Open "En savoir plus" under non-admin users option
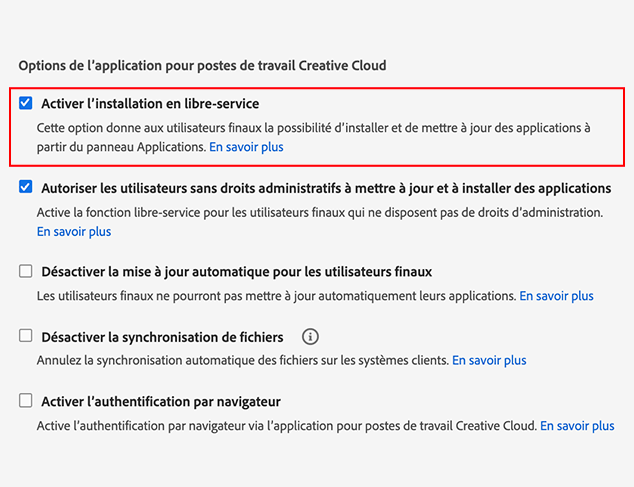The width and height of the screenshot is (634, 487). point(74,231)
